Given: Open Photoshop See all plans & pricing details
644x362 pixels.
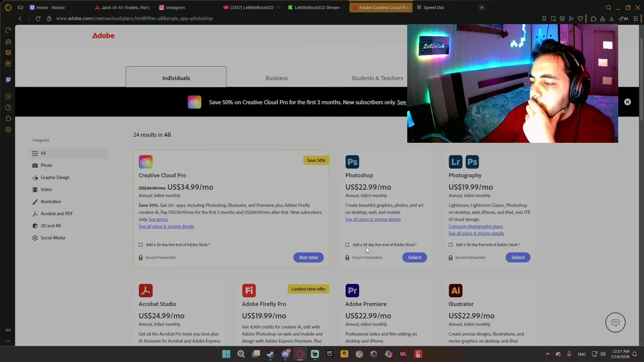Looking at the screenshot, I should (x=373, y=219).
